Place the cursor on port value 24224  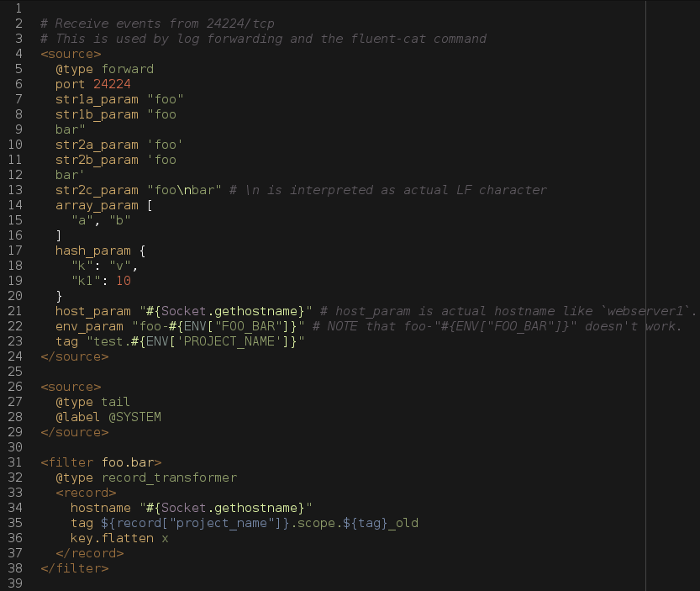point(112,84)
